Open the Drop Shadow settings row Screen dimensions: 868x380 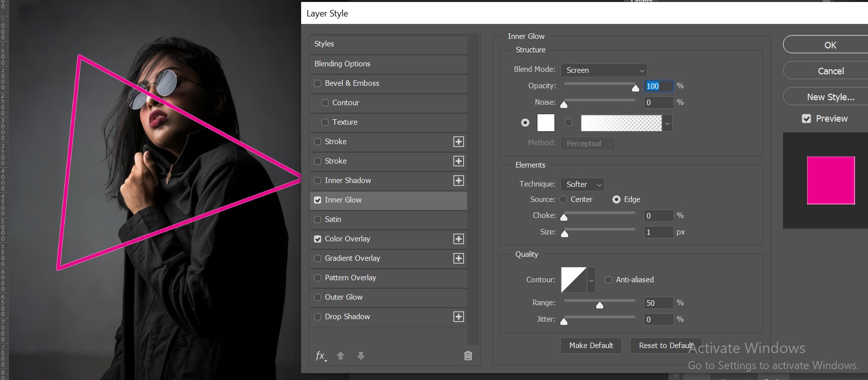coord(388,317)
